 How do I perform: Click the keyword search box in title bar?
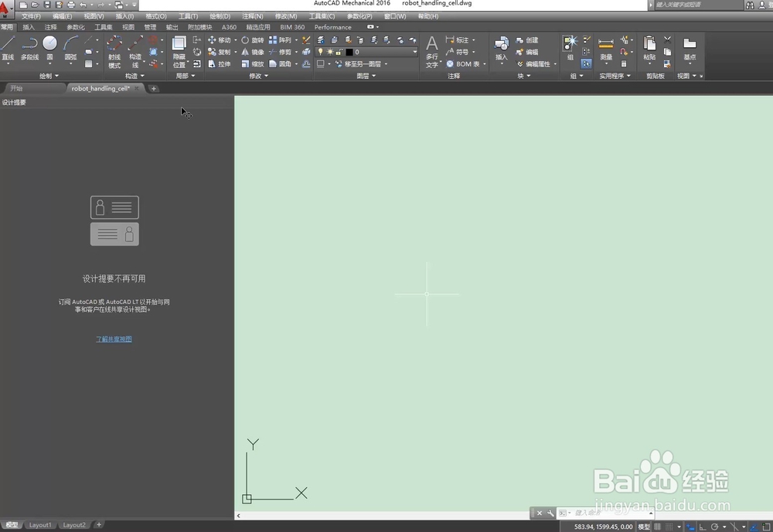pyautogui.click(x=698, y=5)
